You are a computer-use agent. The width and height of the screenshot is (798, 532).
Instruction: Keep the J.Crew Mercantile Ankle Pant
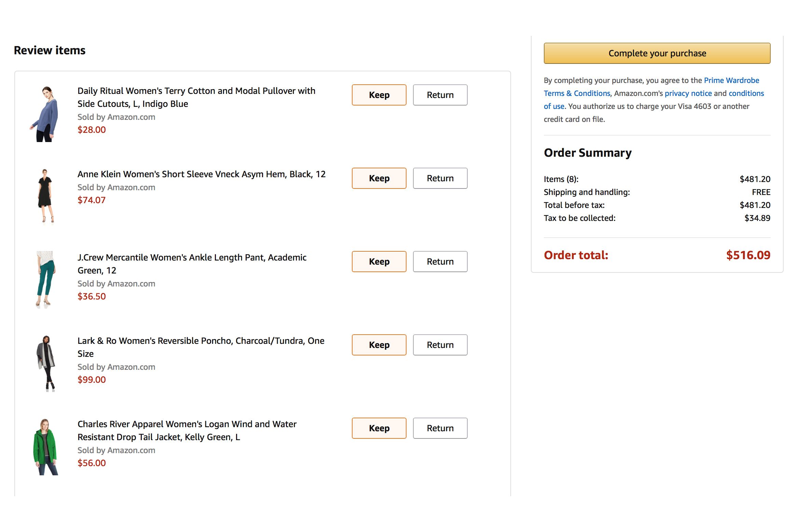pyautogui.click(x=379, y=262)
